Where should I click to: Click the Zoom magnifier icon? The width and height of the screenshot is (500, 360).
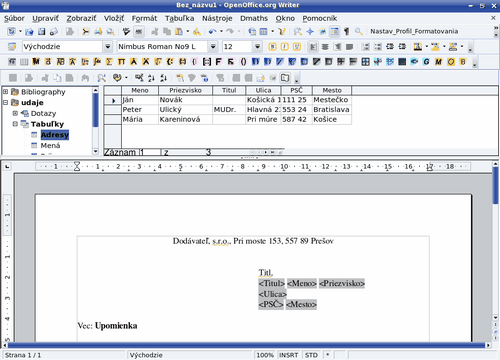[359, 32]
